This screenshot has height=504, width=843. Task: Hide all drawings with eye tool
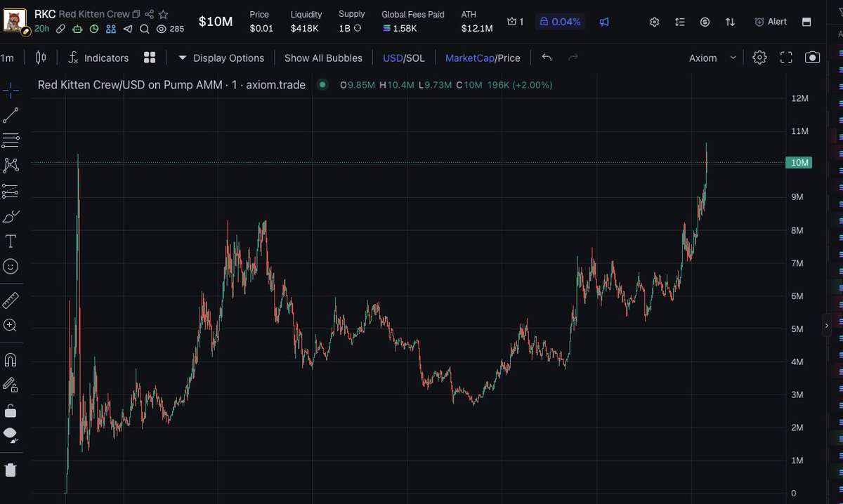11,435
